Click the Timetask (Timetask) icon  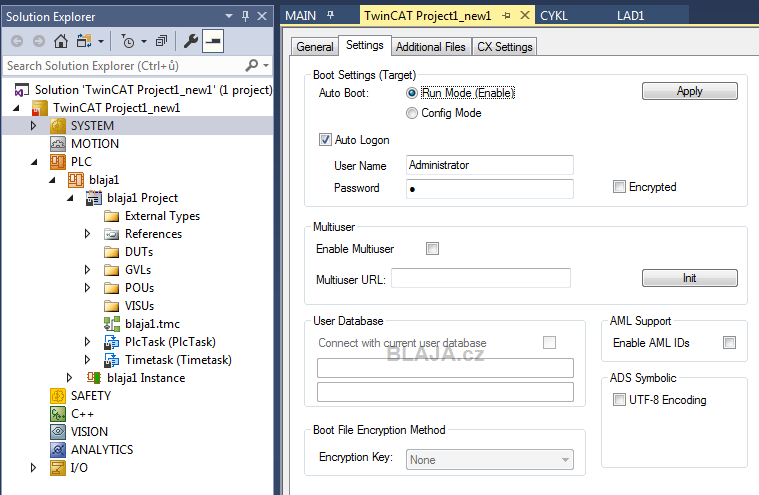[x=112, y=360]
